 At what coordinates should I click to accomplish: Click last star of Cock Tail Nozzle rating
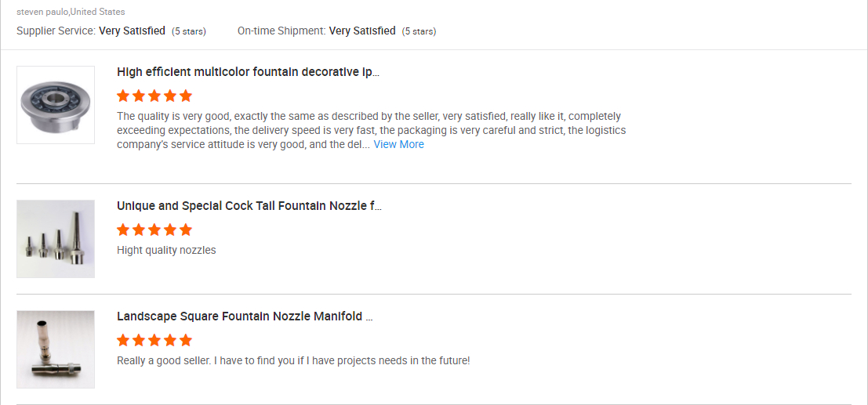click(x=186, y=230)
